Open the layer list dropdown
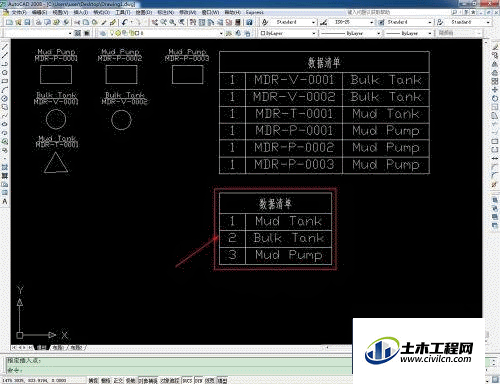Image resolution: width=500 pixels, height=384 pixels. tap(221, 33)
